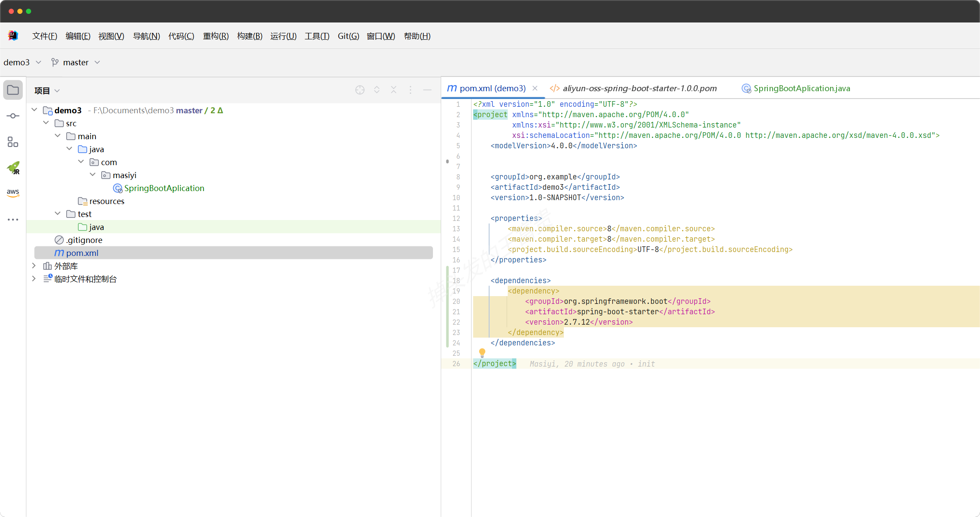Close the pom.xml (demo3) tab
Image resolution: width=980 pixels, height=517 pixels.
pos(535,88)
